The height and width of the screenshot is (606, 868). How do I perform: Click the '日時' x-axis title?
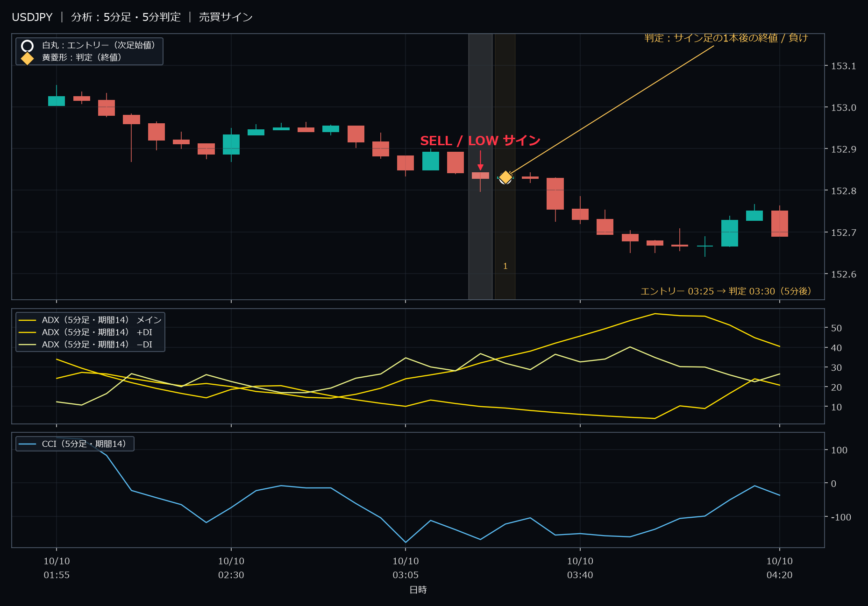coord(418,590)
